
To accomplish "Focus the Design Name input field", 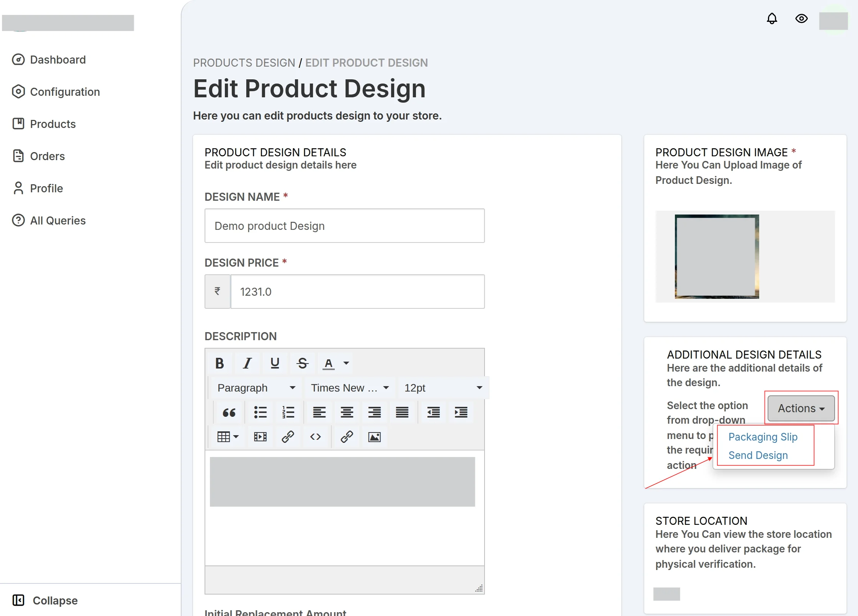I will point(344,226).
